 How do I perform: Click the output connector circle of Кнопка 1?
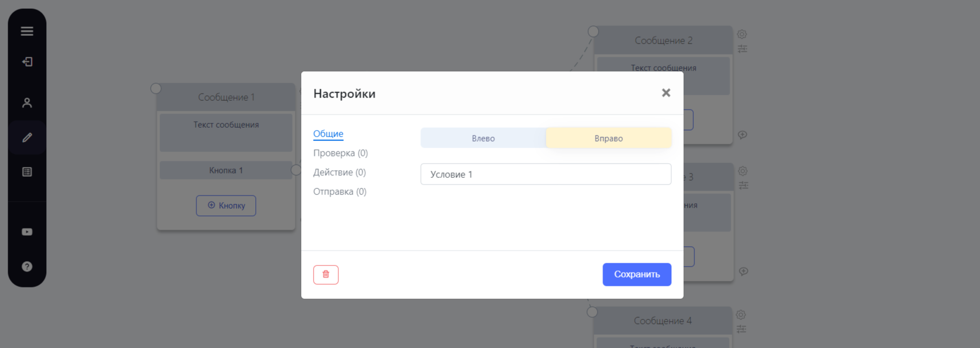pyautogui.click(x=296, y=170)
